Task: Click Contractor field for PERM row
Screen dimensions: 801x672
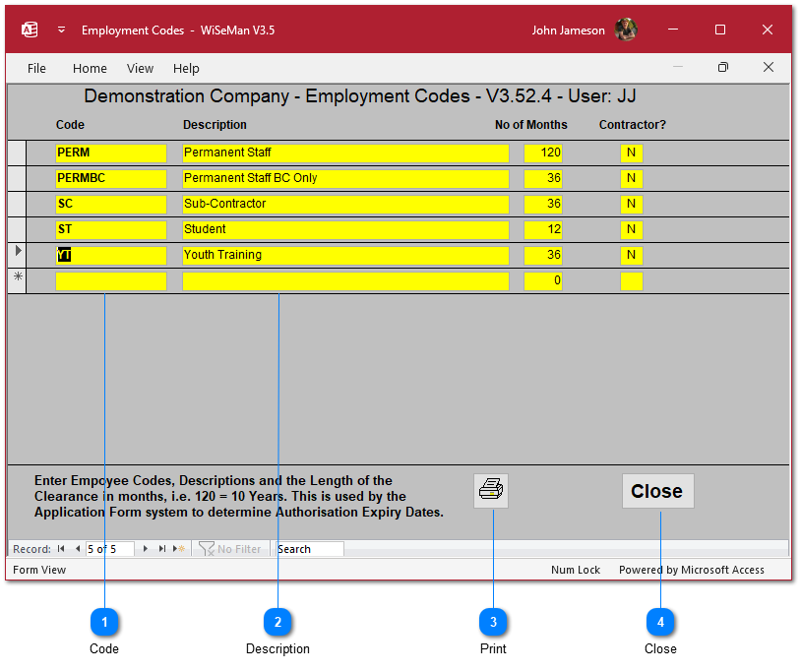Action: 631,153
